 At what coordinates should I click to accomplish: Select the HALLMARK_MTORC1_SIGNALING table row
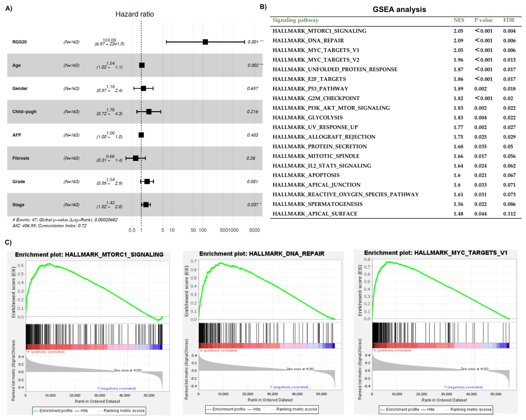coord(319,31)
